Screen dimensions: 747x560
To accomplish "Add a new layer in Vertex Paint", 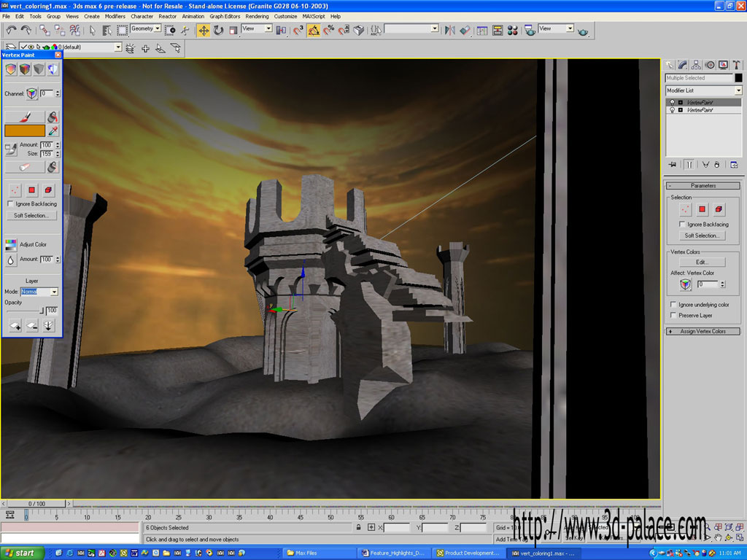I will coord(15,326).
